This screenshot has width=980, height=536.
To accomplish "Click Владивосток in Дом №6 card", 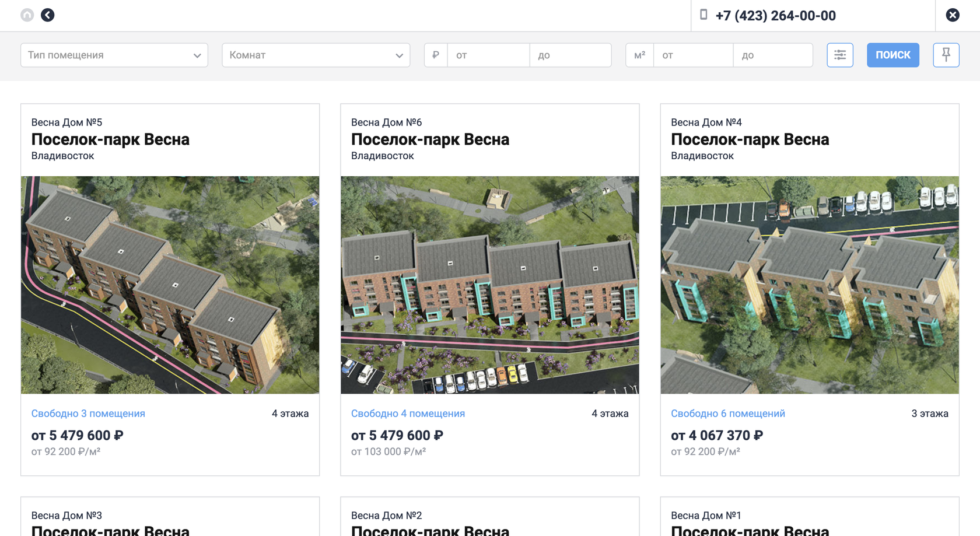I will pos(382,156).
